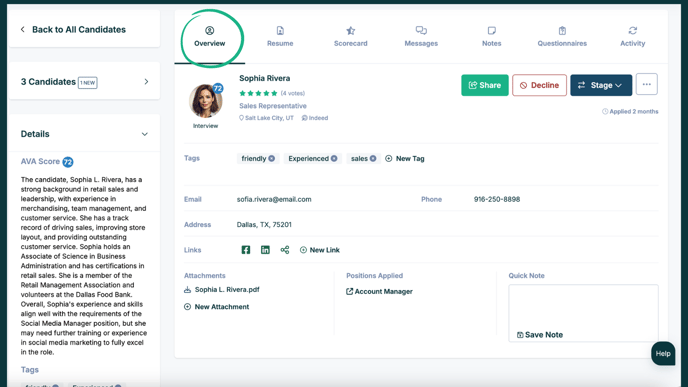Click the email sofia.rivera@email.com

coord(274,199)
